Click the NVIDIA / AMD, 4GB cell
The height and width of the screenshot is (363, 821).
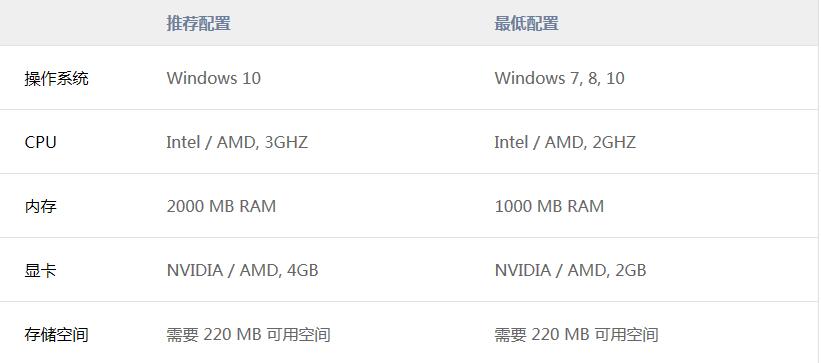(242, 271)
